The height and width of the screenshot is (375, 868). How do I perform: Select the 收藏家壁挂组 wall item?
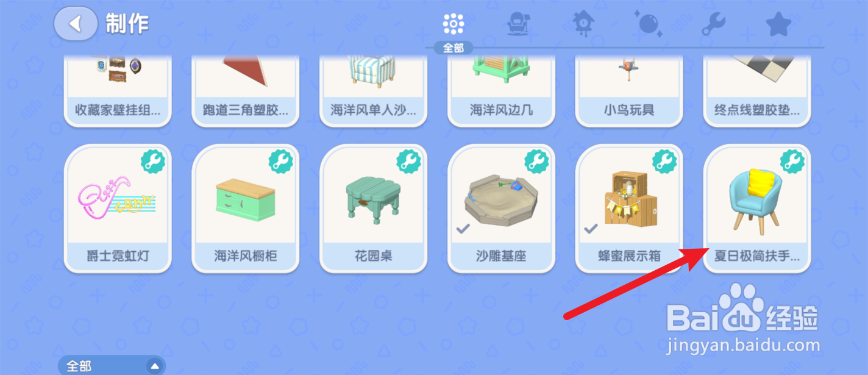[118, 90]
